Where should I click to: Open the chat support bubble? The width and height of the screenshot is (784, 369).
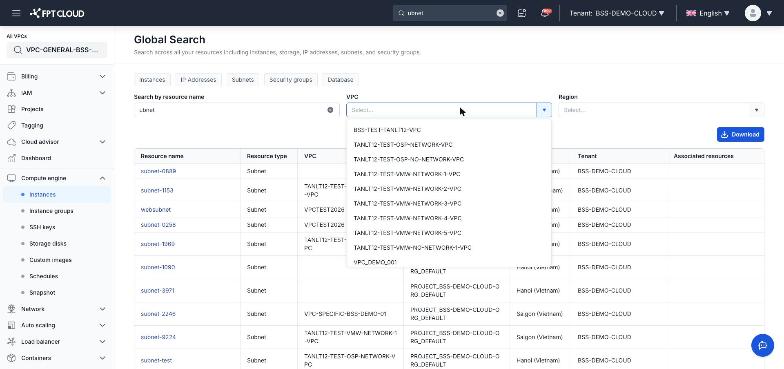pyautogui.click(x=762, y=346)
